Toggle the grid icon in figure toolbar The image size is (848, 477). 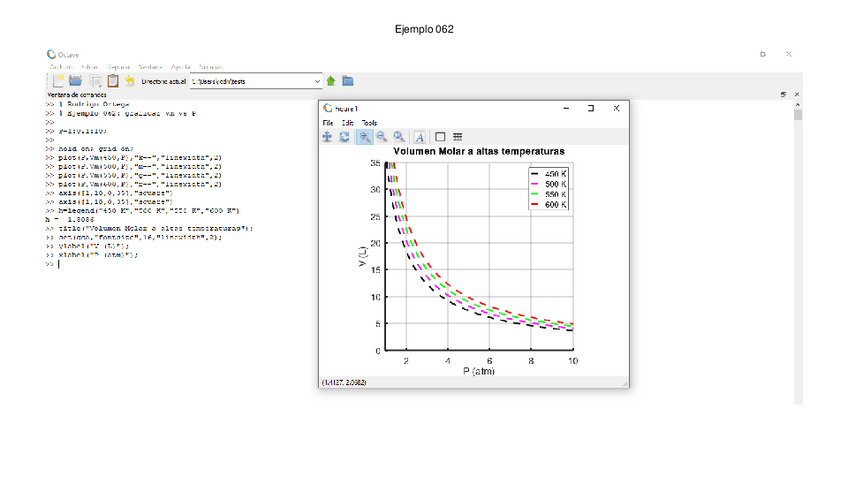(457, 137)
